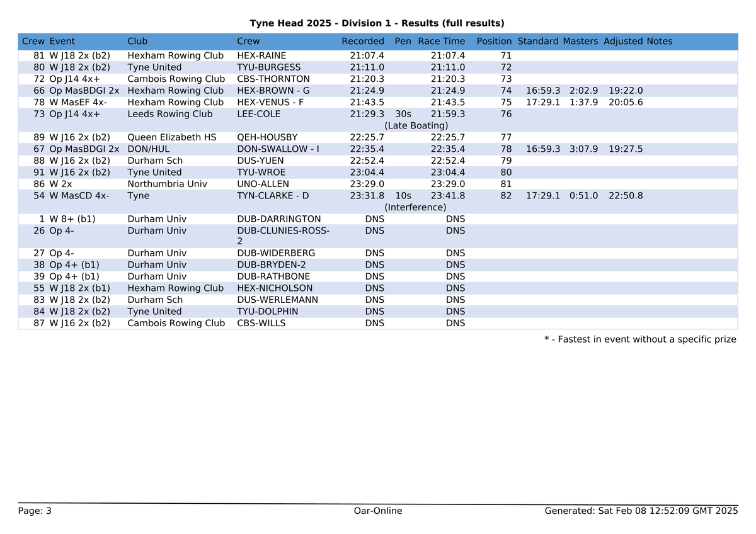Screen dimensions: 756x534
Task: Click the 'Tyne Head 2025 - Division 1' title
Action: [x=377, y=23]
